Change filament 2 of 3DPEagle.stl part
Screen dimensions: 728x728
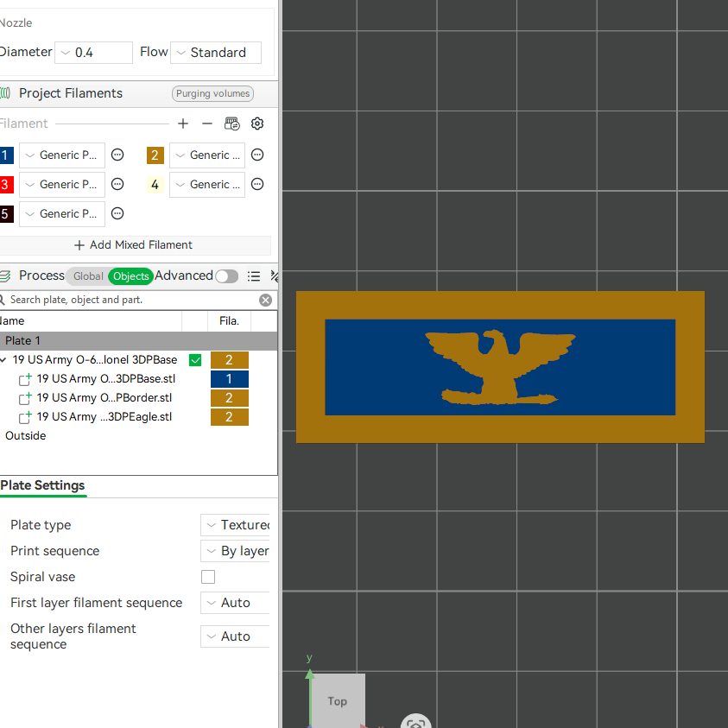point(230,417)
